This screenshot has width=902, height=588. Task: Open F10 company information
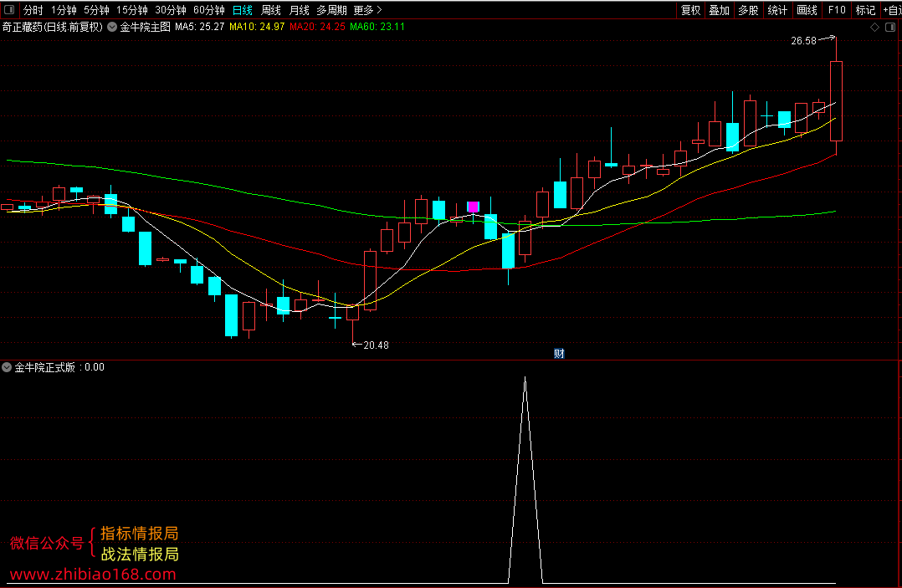[837, 10]
